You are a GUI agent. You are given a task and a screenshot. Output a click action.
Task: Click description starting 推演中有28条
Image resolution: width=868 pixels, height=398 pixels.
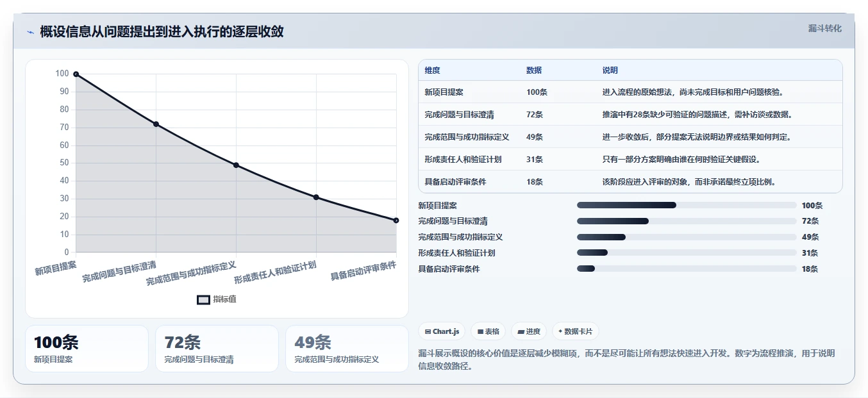point(697,115)
